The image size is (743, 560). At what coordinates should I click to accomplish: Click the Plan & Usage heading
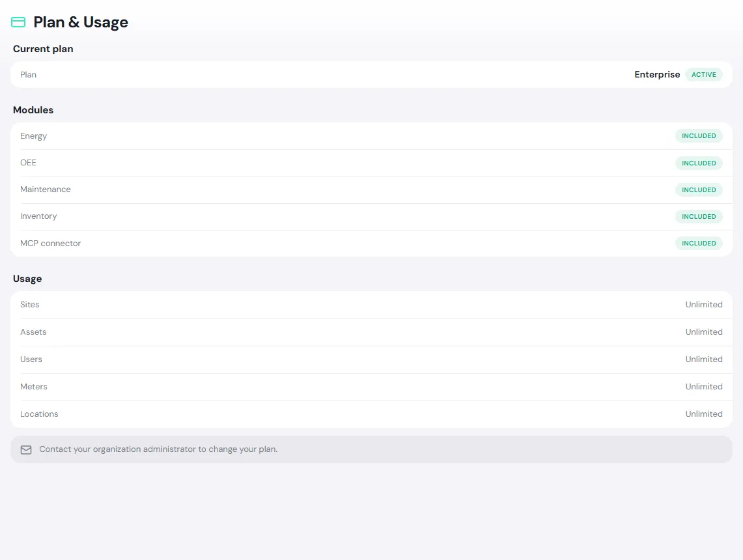coord(81,22)
